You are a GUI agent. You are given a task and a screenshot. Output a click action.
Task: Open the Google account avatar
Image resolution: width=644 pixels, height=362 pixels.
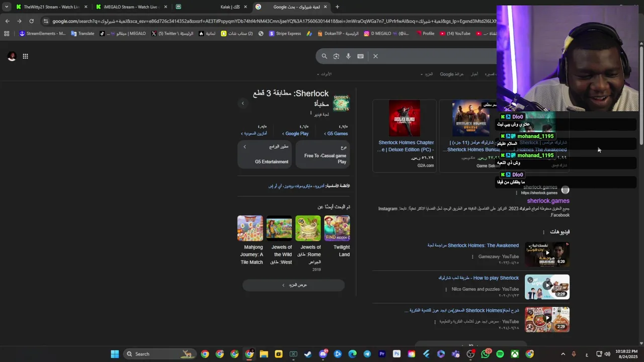tap(12, 56)
